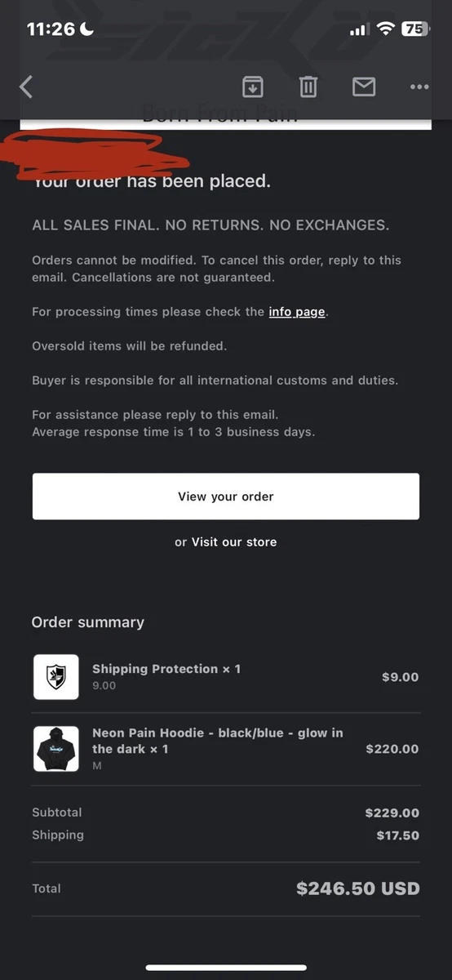Viewport: 452px width, 980px height.
Task: Tap the Wi-Fi status icon
Action: tap(385, 29)
